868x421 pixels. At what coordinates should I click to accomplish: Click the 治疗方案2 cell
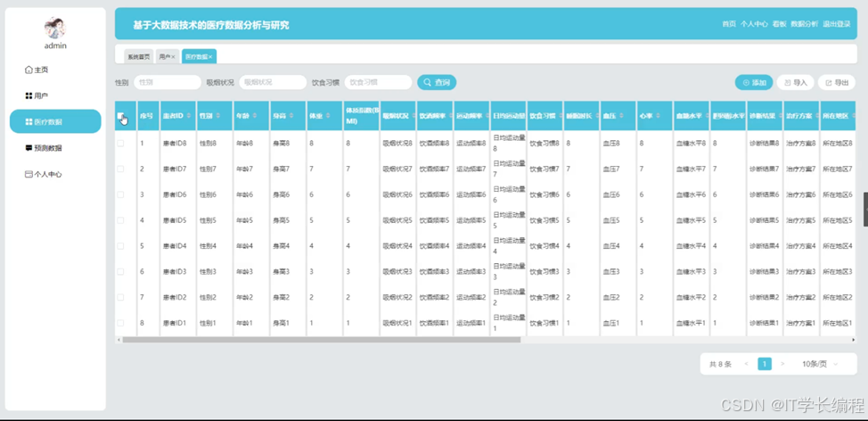(x=800, y=298)
